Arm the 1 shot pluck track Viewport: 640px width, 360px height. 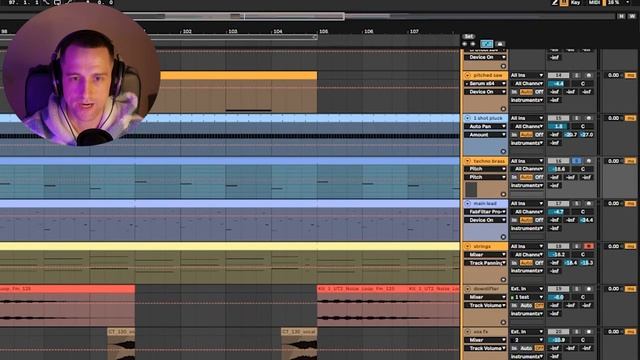588,118
